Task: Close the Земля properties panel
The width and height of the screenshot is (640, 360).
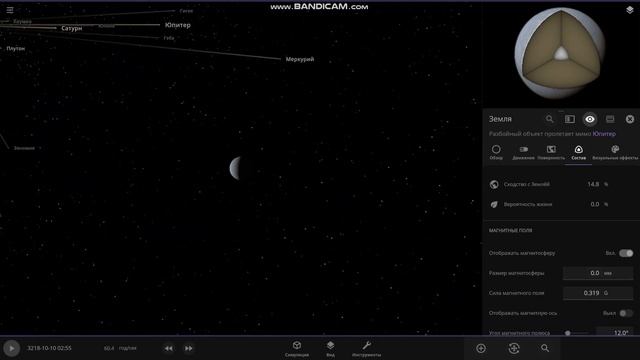Action: click(x=630, y=119)
